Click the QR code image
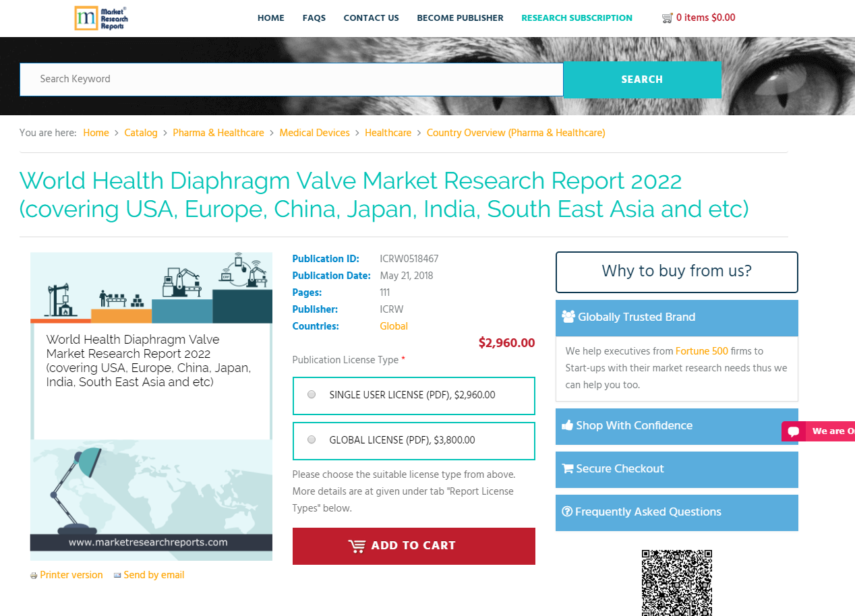 tap(676, 582)
